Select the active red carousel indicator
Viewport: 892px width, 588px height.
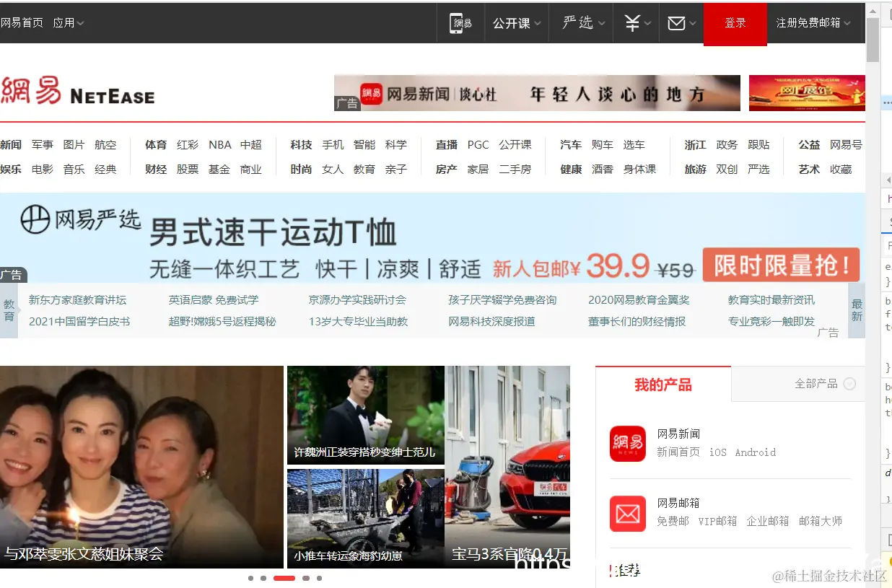pos(284,578)
